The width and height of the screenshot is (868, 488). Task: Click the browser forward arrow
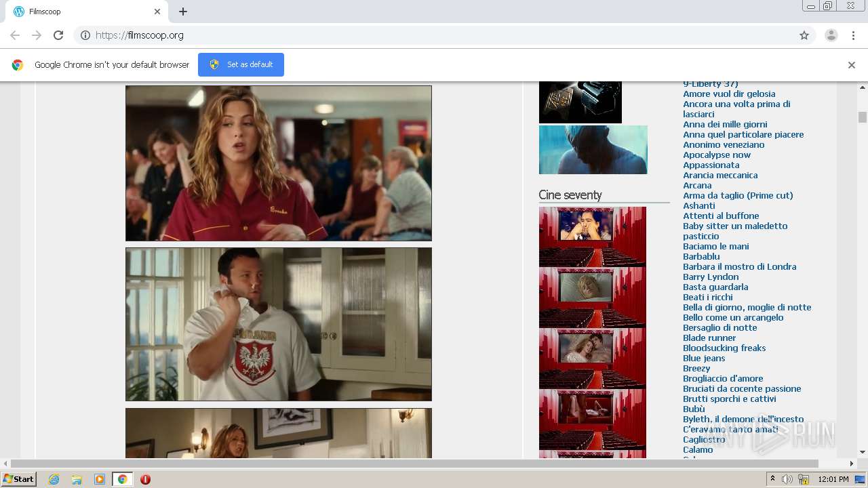[37, 35]
